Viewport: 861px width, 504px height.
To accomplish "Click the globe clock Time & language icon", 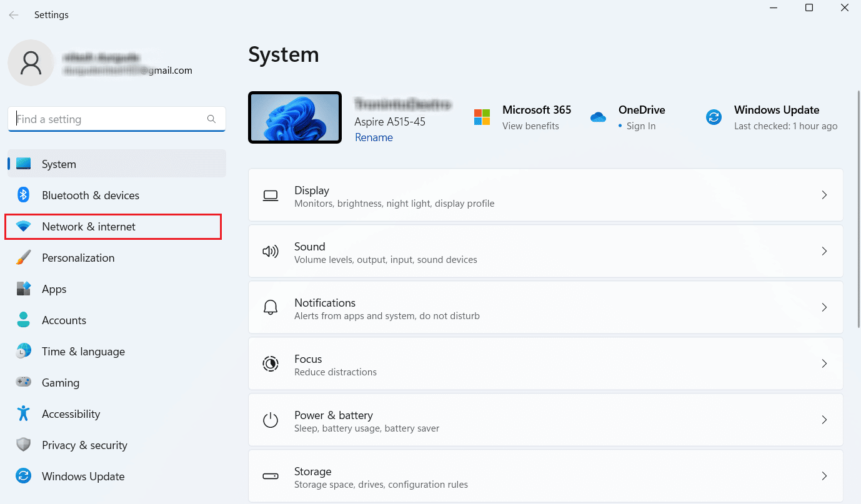I will coord(24,352).
